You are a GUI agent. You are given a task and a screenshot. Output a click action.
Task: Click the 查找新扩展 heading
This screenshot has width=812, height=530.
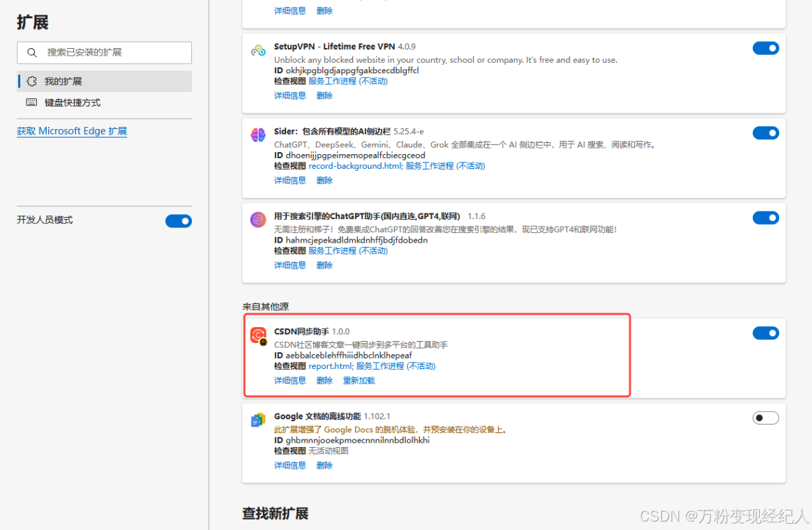(276, 514)
